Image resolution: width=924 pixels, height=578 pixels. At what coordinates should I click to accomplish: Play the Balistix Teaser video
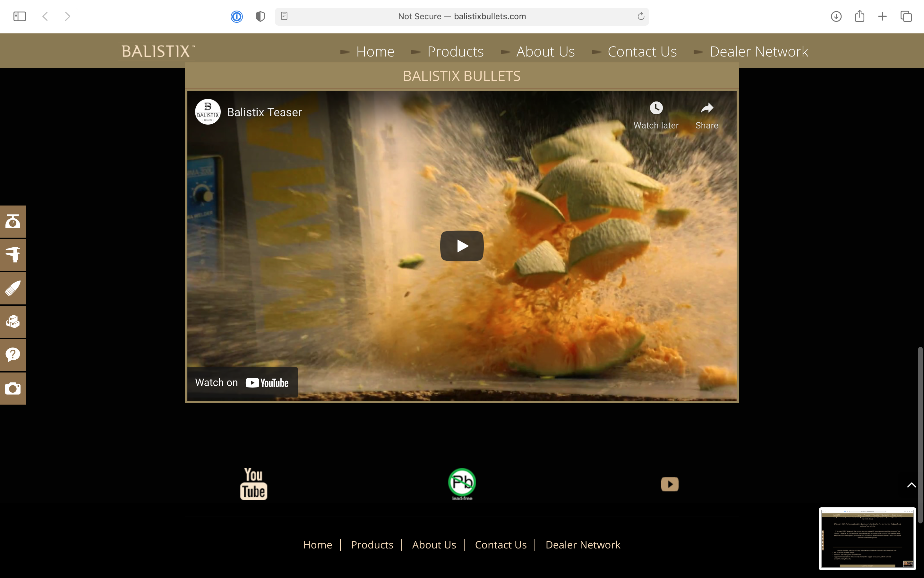tap(462, 246)
